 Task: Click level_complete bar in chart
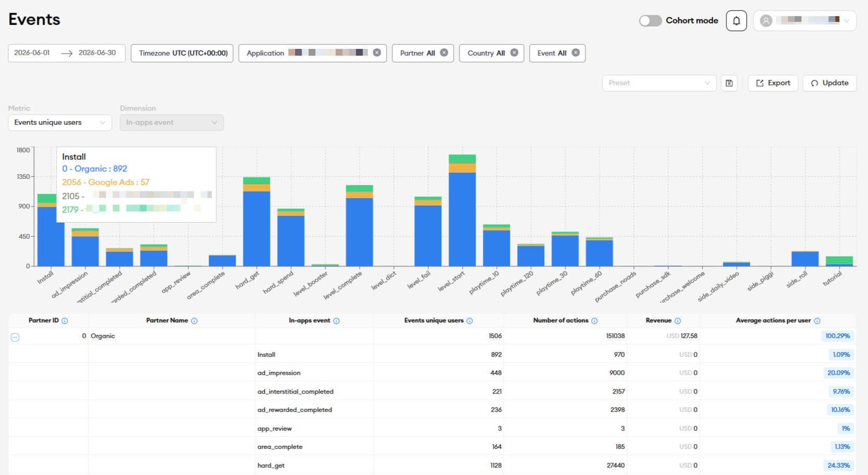(x=359, y=226)
